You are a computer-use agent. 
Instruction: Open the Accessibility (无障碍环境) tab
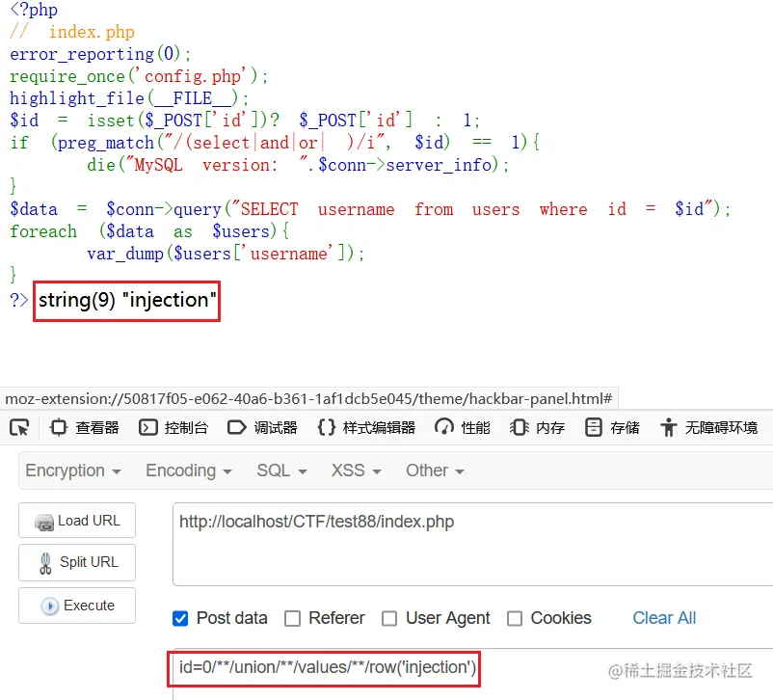pyautogui.click(x=709, y=427)
